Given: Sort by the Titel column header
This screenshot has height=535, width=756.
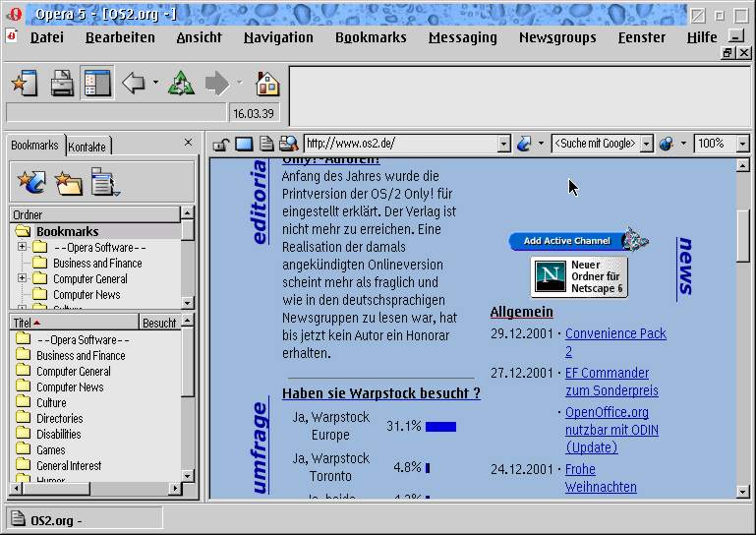Looking at the screenshot, I should [74, 323].
